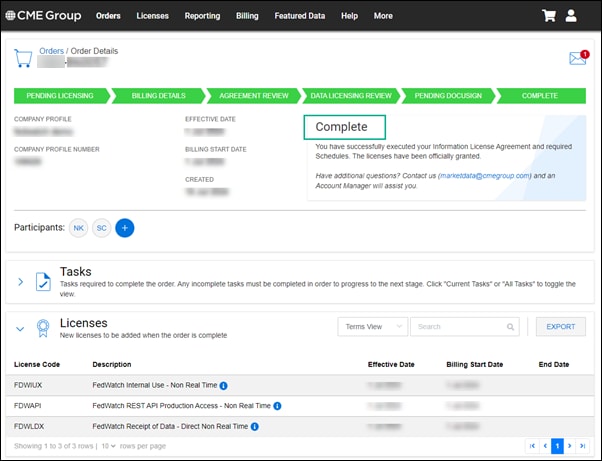Open the mail notifications envelope icon

click(577, 58)
